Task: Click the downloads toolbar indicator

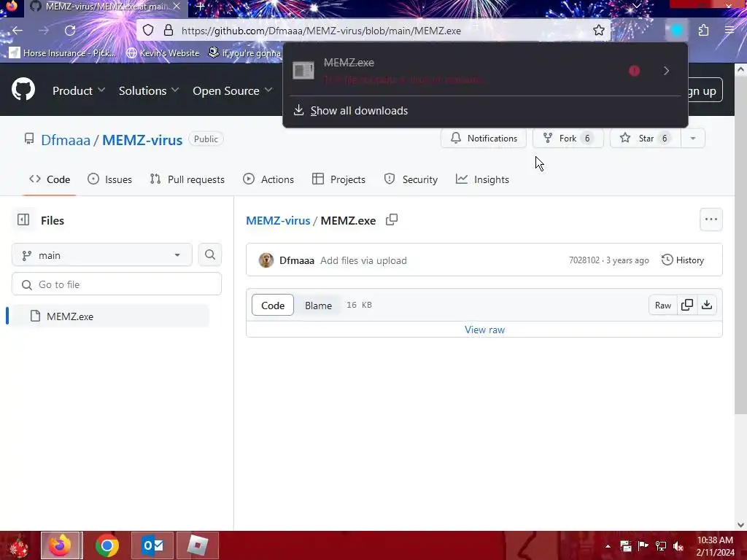Action: 676,31
